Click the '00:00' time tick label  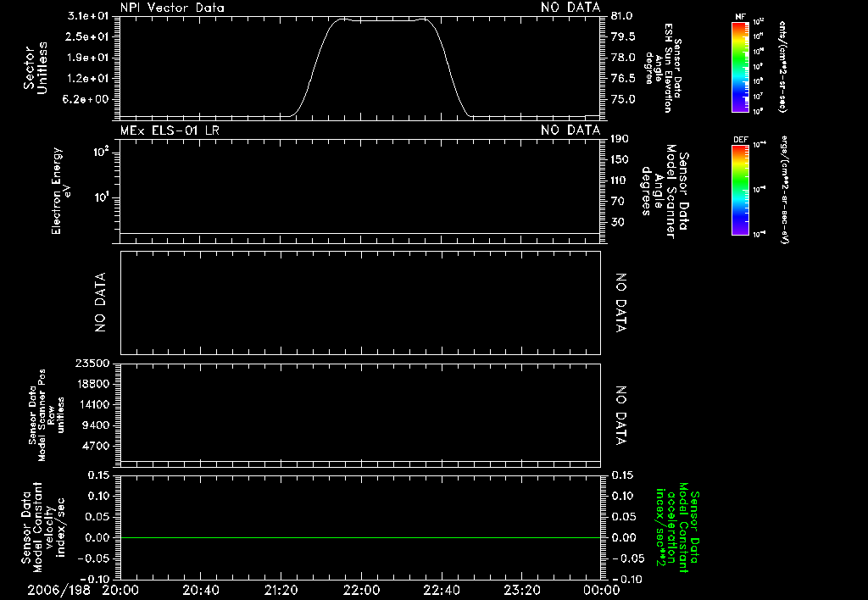pos(601,590)
